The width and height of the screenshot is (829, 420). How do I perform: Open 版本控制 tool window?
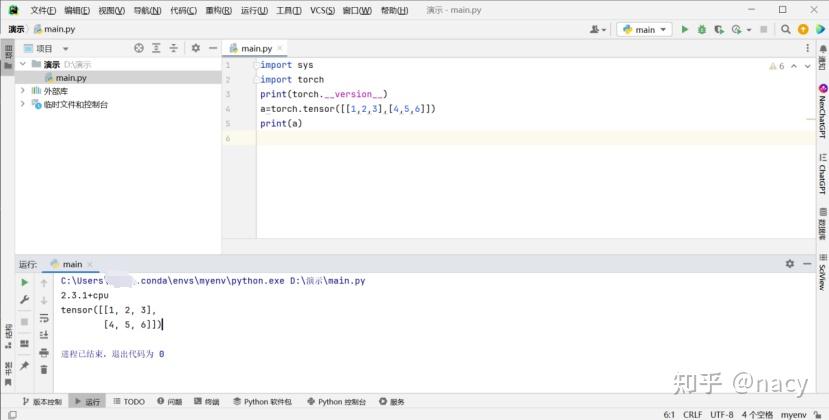coord(42,401)
